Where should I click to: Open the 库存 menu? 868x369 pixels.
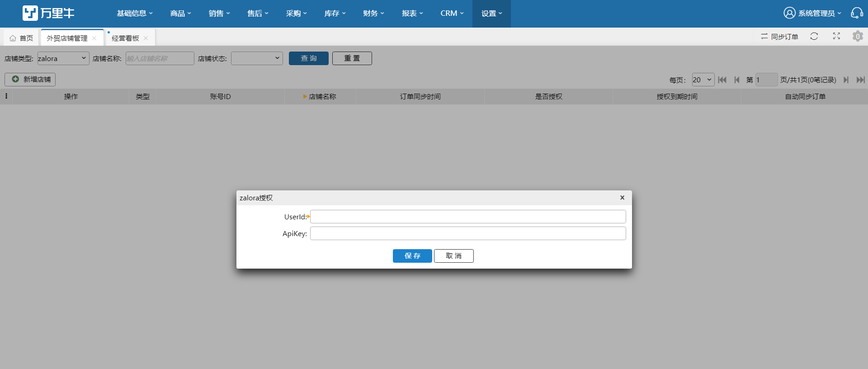[x=335, y=14]
